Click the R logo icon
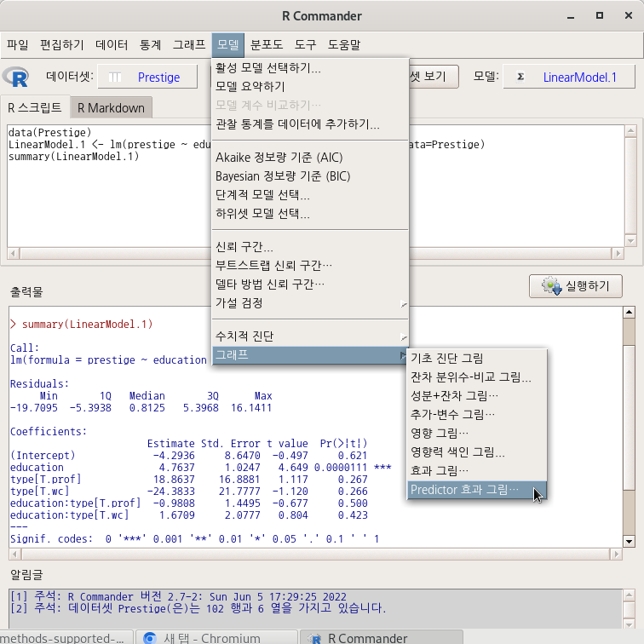The height and width of the screenshot is (644, 644). [x=15, y=77]
